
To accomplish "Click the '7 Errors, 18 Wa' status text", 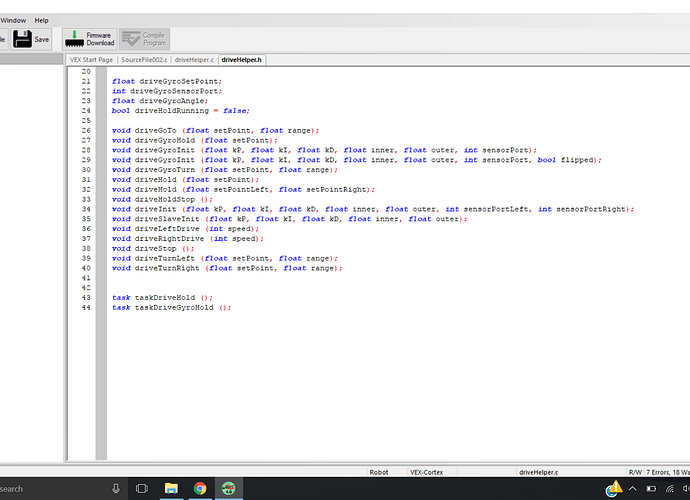I will tap(668, 472).
